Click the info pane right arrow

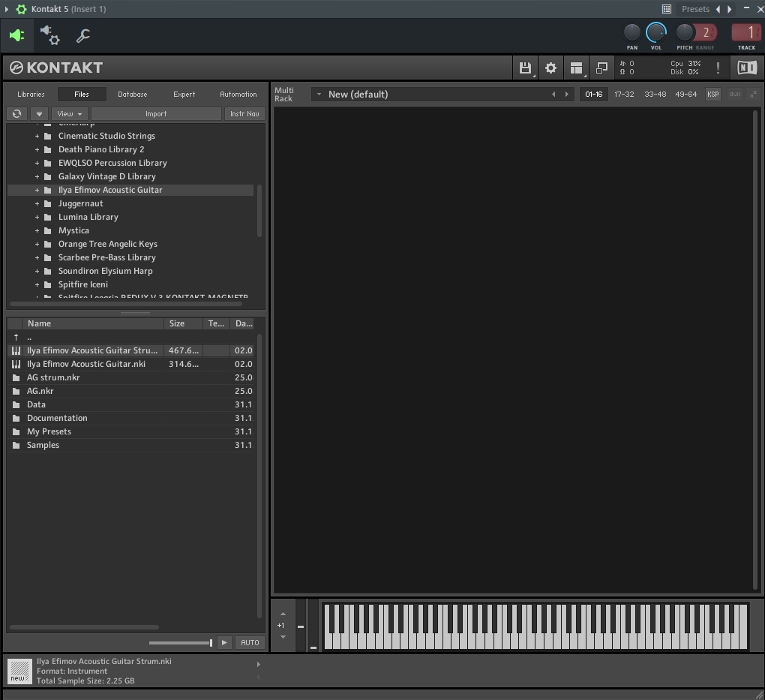pos(259,664)
